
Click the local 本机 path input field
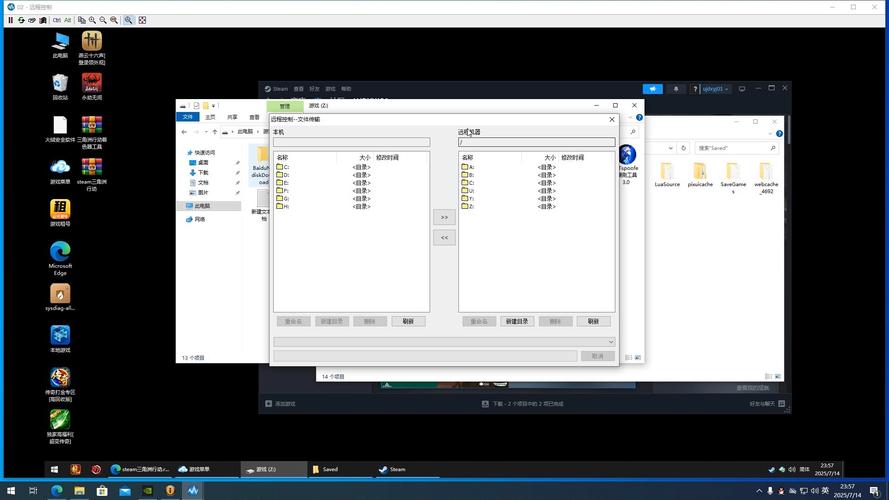tap(352, 142)
